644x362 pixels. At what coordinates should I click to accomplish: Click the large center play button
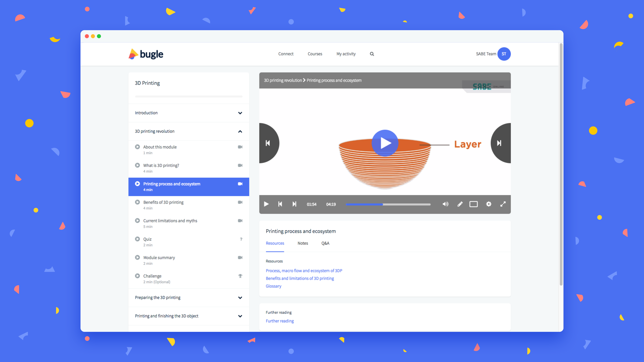pyautogui.click(x=385, y=143)
